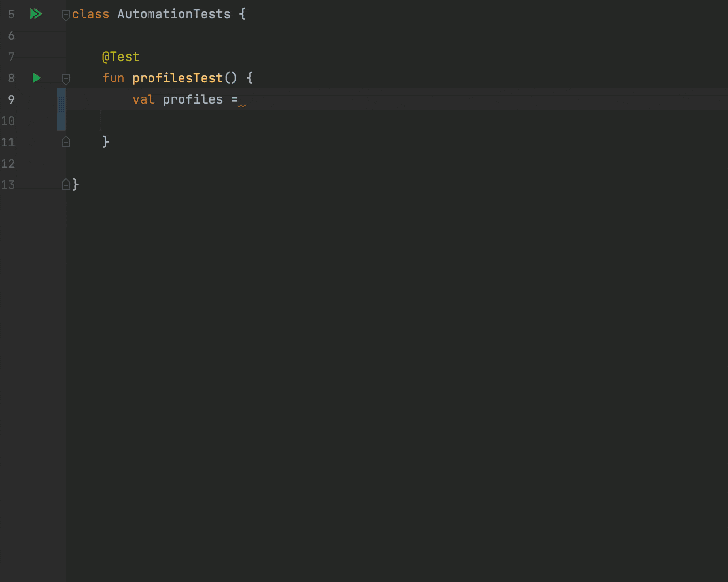The height and width of the screenshot is (582, 728).
Task: Click fold end marker on line 13
Action: [66, 184]
